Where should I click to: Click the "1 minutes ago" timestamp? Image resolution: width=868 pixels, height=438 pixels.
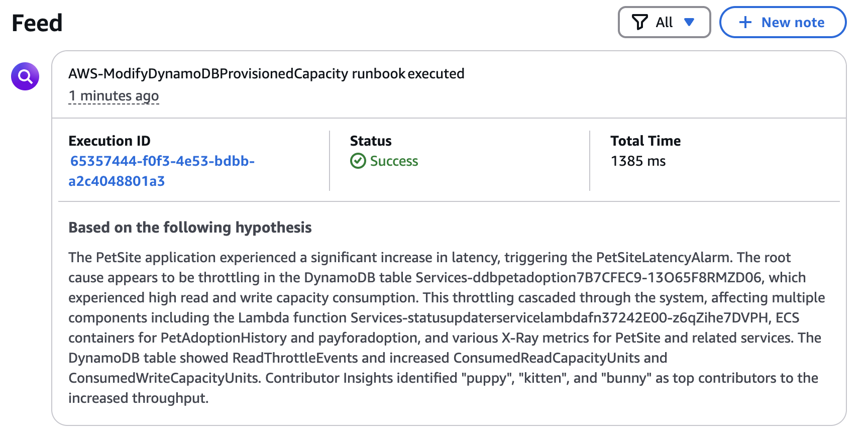pos(114,95)
